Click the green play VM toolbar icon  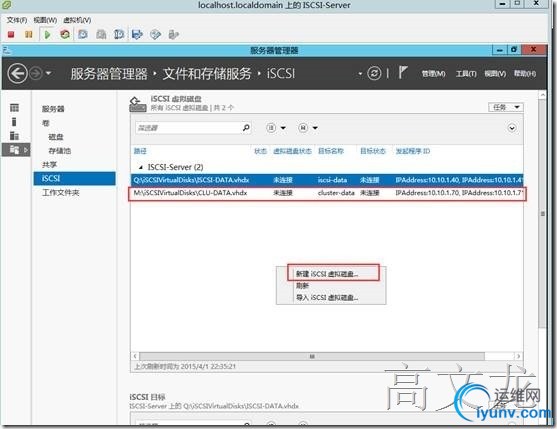tap(47, 34)
